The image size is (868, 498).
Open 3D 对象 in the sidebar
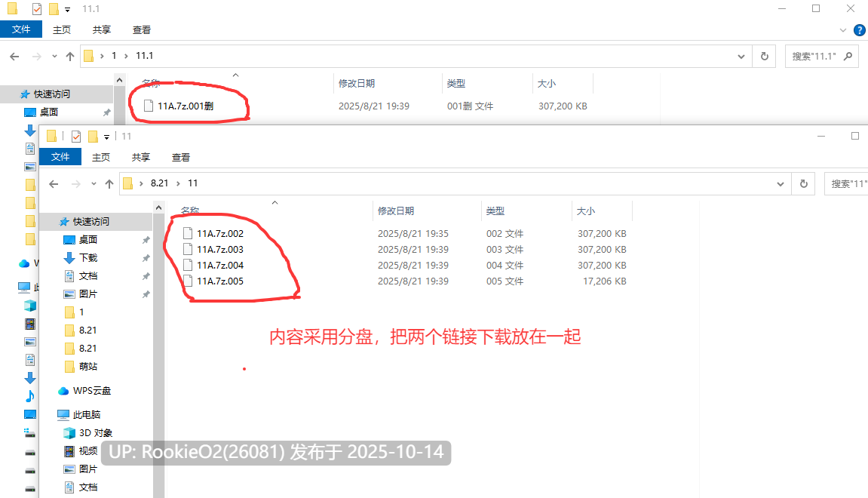[x=96, y=432]
